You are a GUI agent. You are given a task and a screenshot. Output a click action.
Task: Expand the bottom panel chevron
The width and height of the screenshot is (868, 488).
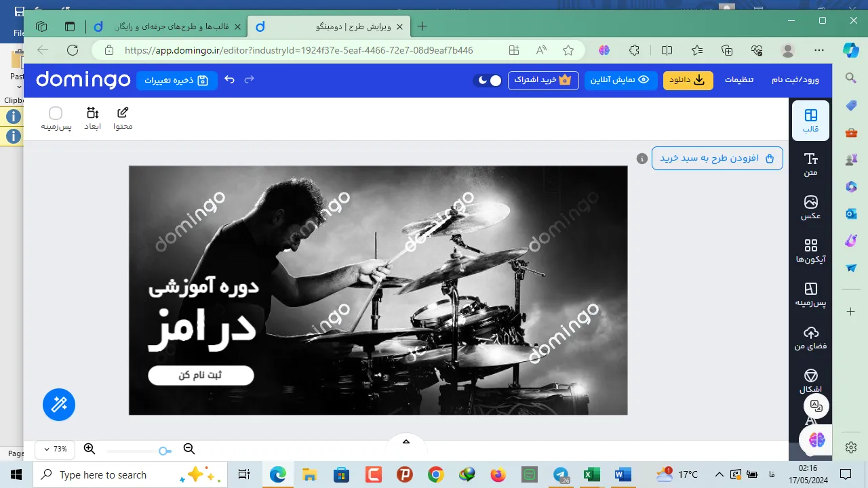point(406,441)
